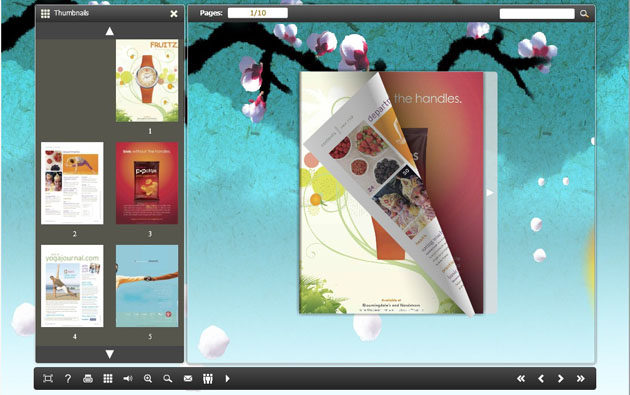This screenshot has width=630, height=395.
Task: Close the Thumbnails panel
Action: tap(174, 14)
